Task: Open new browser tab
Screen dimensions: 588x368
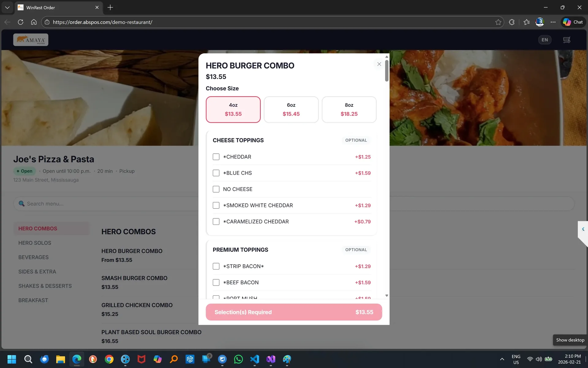Action: 110,7
